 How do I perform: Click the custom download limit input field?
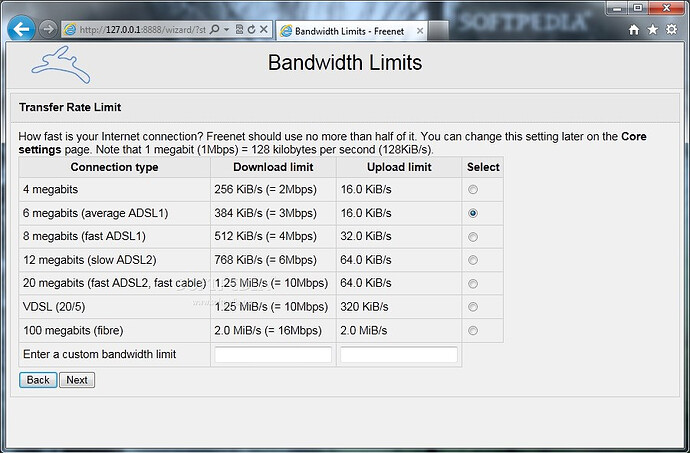[x=273, y=355]
